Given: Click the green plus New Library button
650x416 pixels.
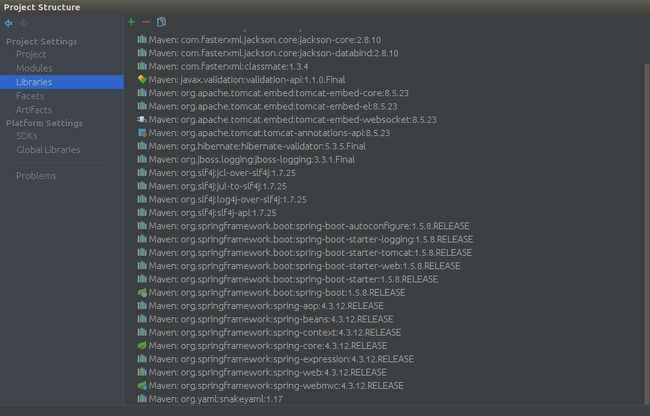Looking at the screenshot, I should [x=131, y=22].
